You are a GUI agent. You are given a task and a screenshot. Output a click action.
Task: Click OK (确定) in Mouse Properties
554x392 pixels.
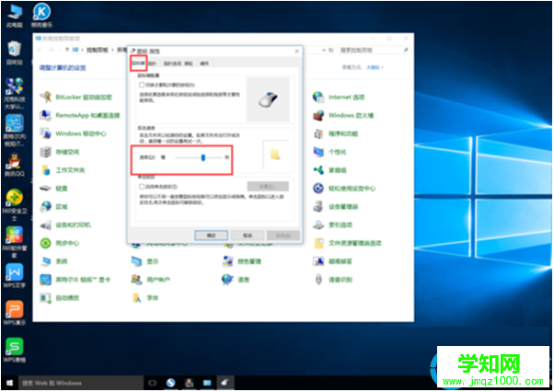pyautogui.click(x=211, y=236)
